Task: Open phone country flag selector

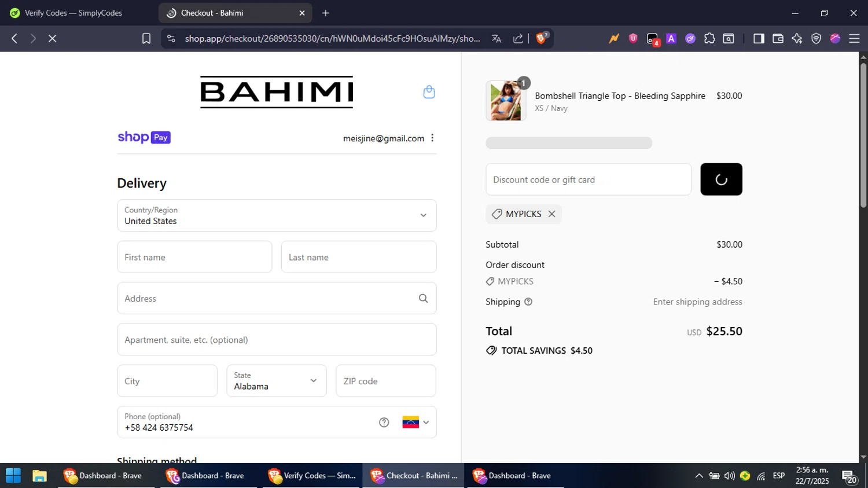Action: [x=415, y=422]
